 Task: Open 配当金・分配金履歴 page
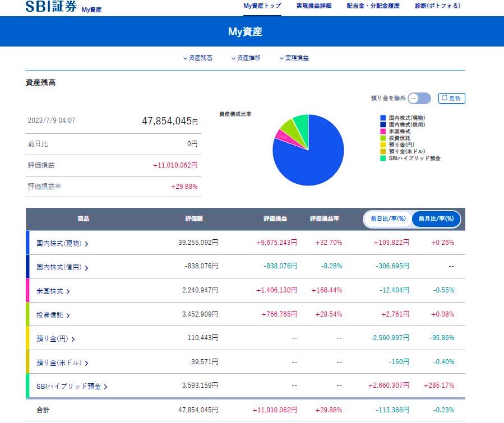(373, 6)
